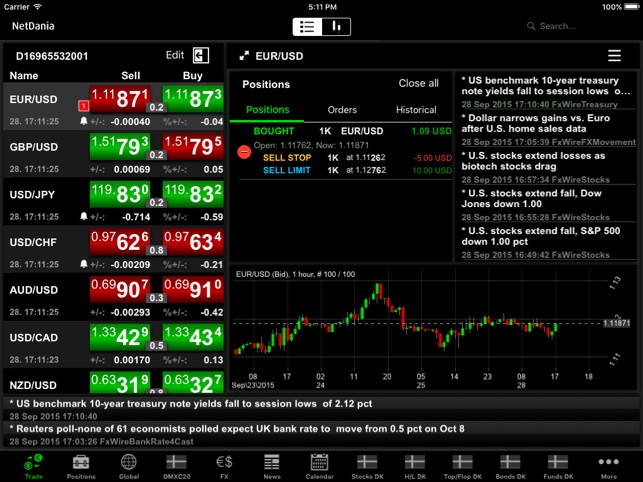Open the Bonds DK tab
The height and width of the screenshot is (482, 643).
(511, 466)
